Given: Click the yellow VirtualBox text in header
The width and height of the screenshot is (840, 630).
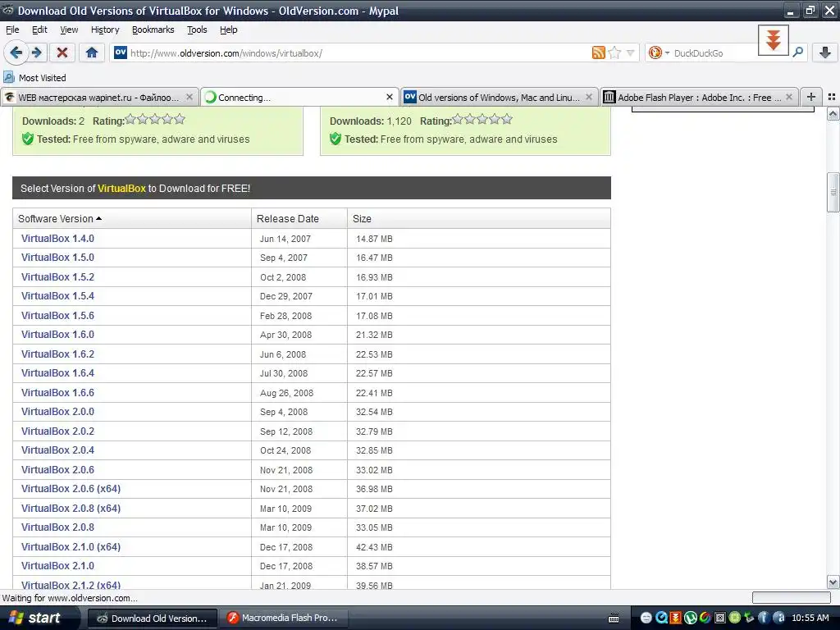Looking at the screenshot, I should click(121, 188).
